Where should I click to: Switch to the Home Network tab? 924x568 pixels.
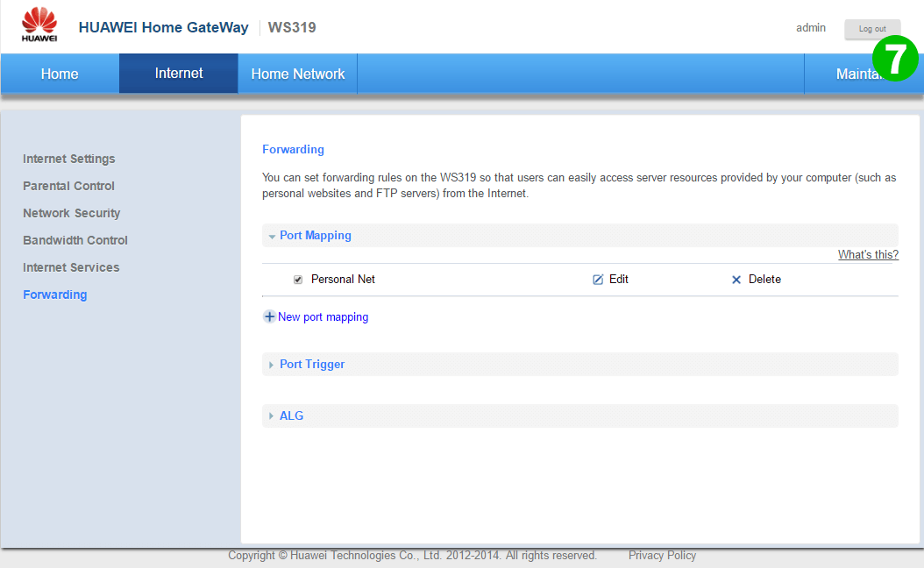pos(297,74)
